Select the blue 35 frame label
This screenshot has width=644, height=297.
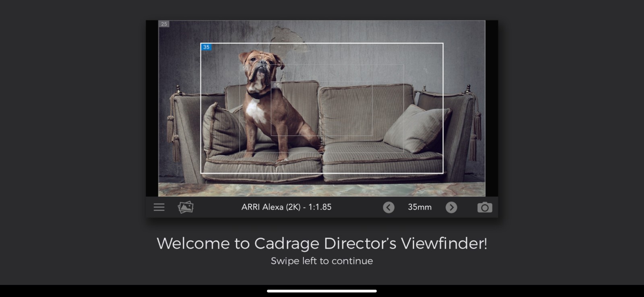coord(206,47)
